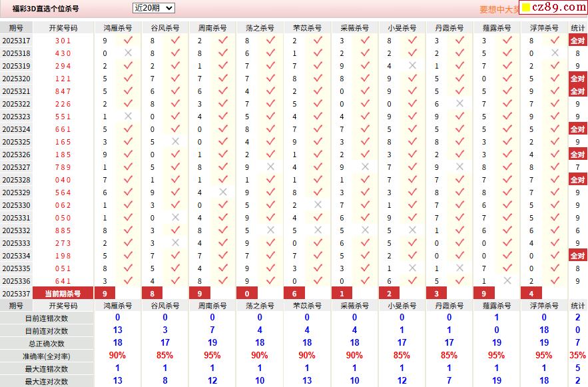This screenshot has width=588, height=387.
Task: Click the 福彩3D直选个位杀号 page title
Action: tap(45, 9)
